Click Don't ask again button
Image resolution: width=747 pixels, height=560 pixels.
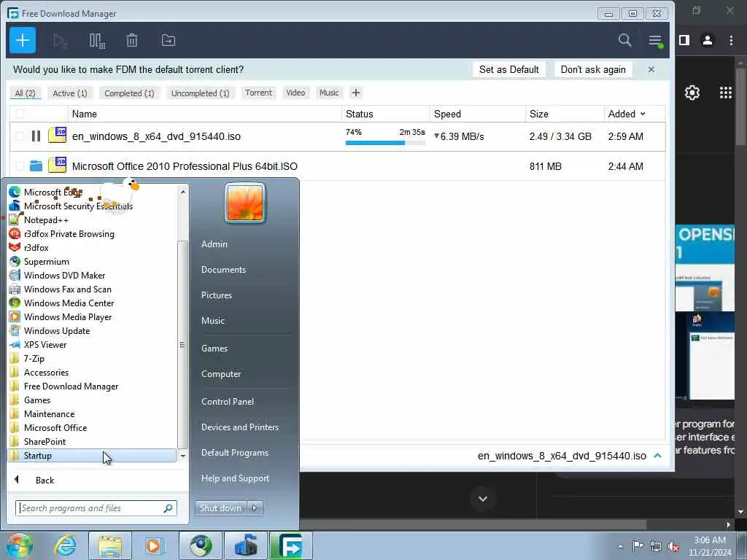tap(593, 69)
